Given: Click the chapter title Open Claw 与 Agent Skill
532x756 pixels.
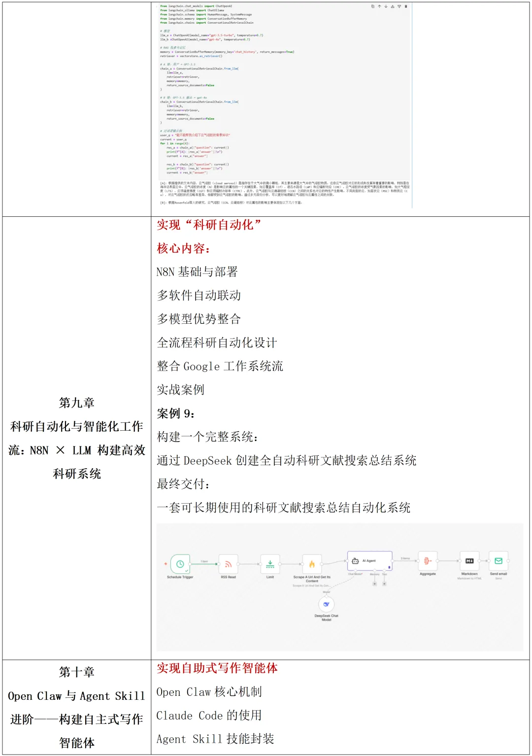Looking at the screenshot, I should click(x=77, y=696).
